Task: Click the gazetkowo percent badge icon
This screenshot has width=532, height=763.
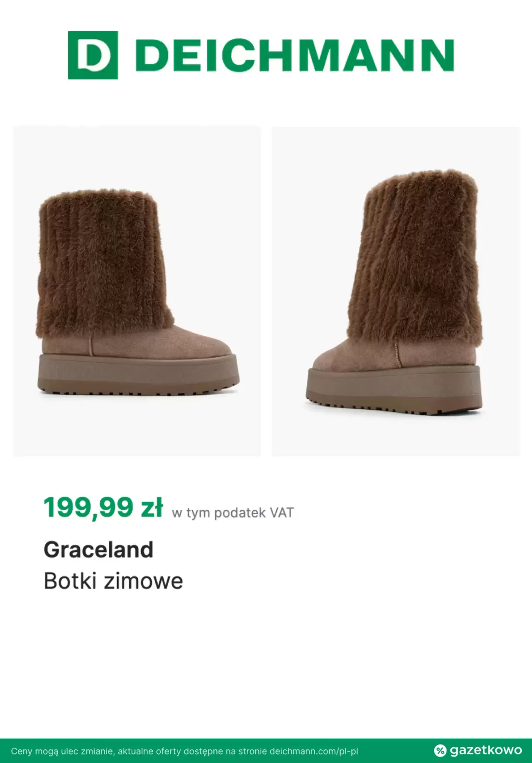Action: 440,750
